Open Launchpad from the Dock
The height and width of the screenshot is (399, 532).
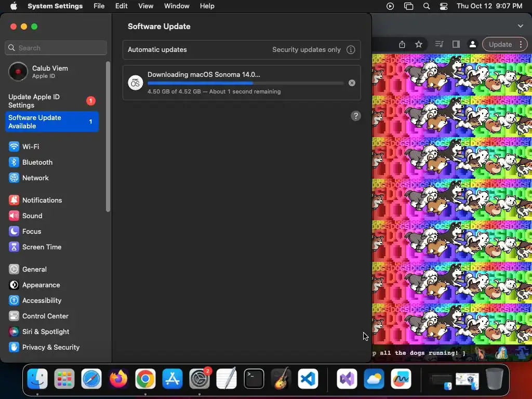click(64, 379)
